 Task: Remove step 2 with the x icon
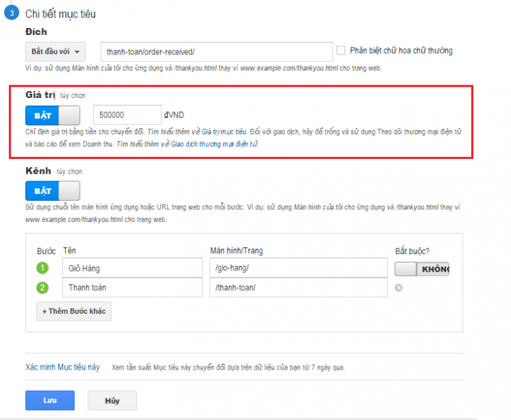(x=398, y=288)
